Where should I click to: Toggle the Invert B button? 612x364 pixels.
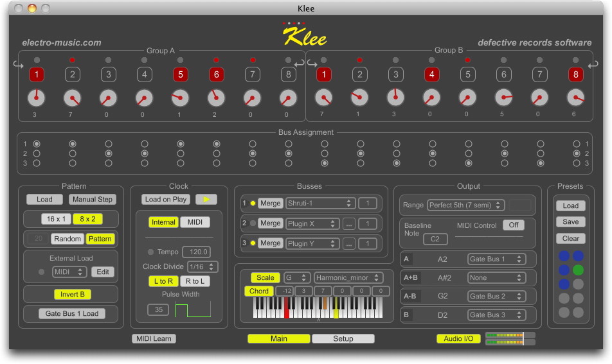click(x=73, y=294)
